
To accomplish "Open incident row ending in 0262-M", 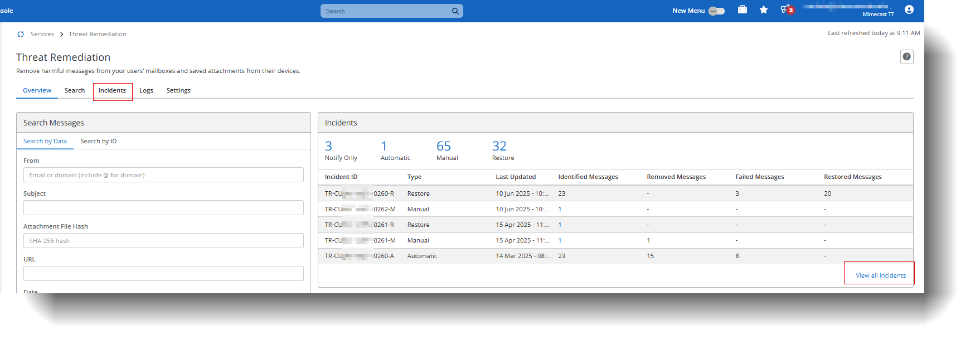I will tap(360, 210).
